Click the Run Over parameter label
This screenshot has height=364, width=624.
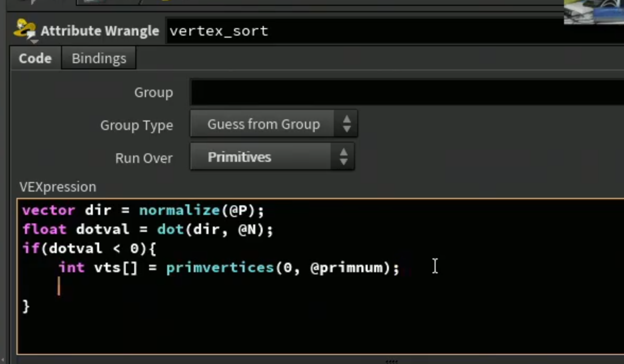[144, 158]
